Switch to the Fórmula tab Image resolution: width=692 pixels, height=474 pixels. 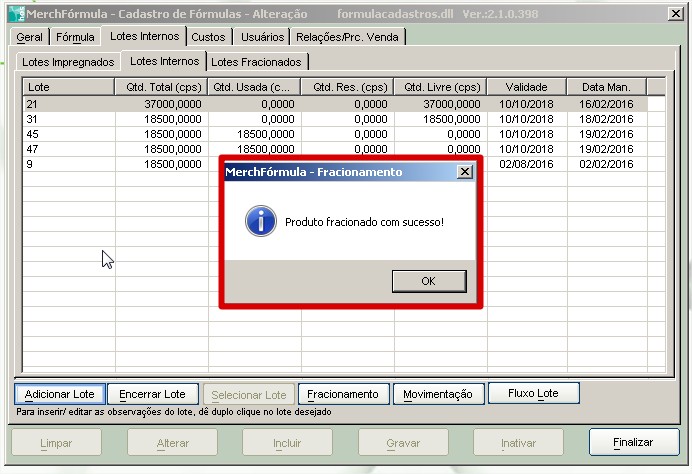[x=75, y=37]
